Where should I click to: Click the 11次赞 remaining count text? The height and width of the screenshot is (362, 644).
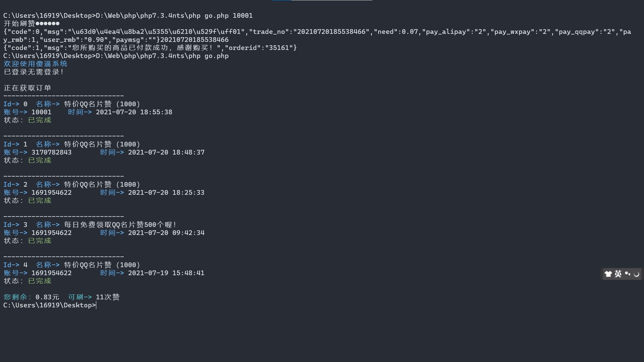coord(107,297)
